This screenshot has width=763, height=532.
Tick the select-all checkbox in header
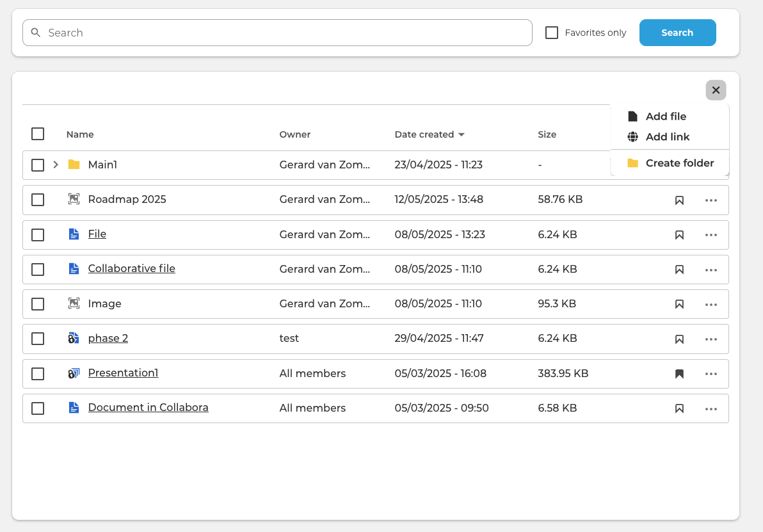pyautogui.click(x=38, y=134)
